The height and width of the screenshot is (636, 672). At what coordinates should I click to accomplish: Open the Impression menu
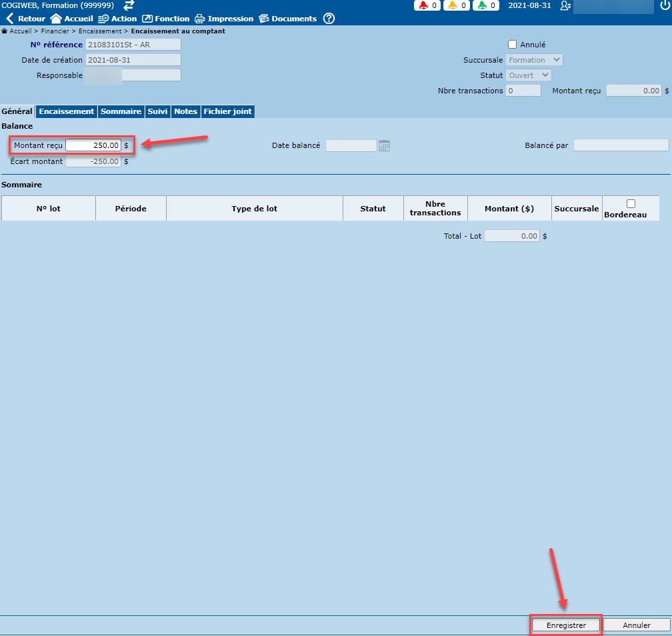click(x=224, y=19)
